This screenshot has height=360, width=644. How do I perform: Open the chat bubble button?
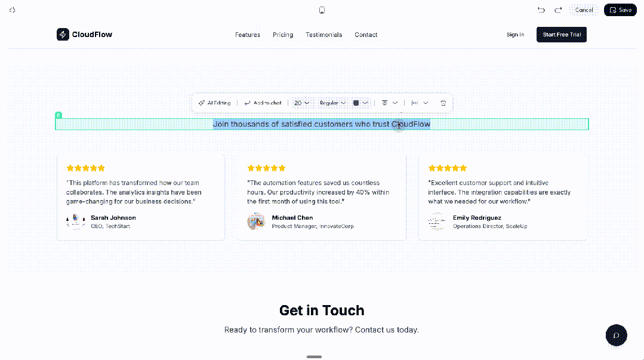click(616, 336)
